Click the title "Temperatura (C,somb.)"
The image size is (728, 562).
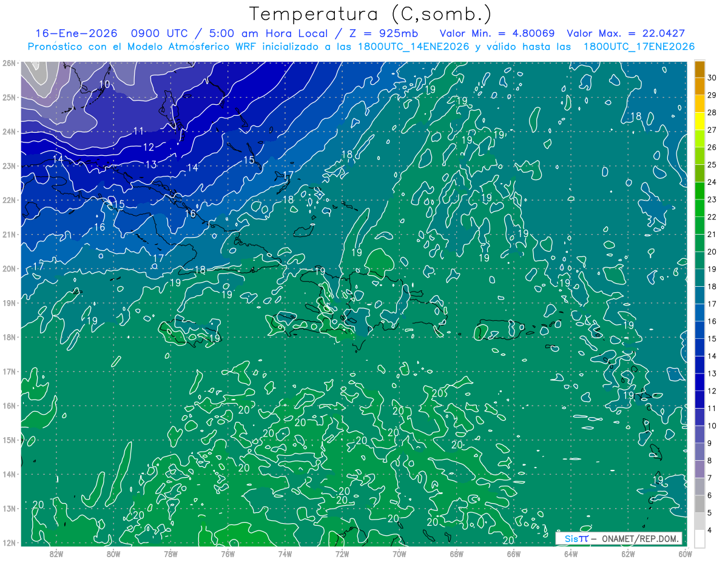point(371,15)
